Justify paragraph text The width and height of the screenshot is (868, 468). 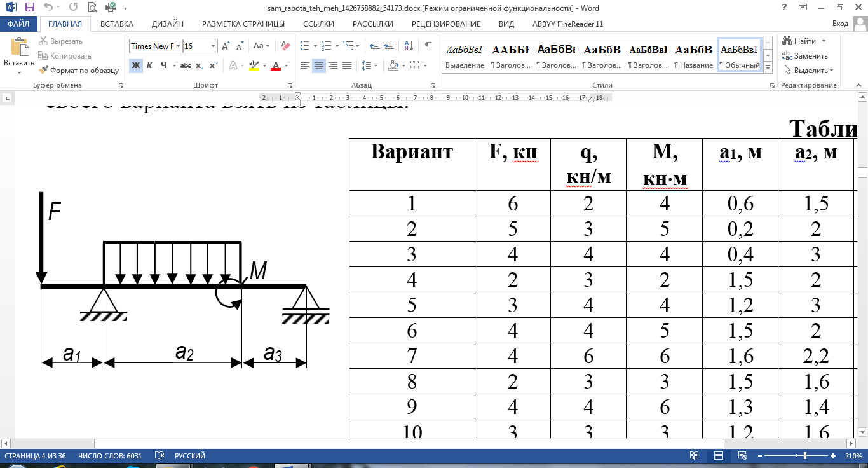(347, 65)
